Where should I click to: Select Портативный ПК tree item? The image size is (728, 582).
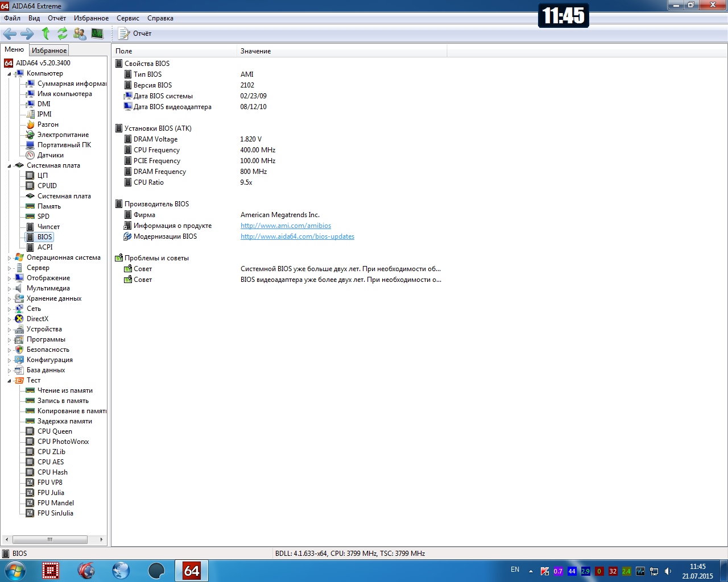point(64,145)
